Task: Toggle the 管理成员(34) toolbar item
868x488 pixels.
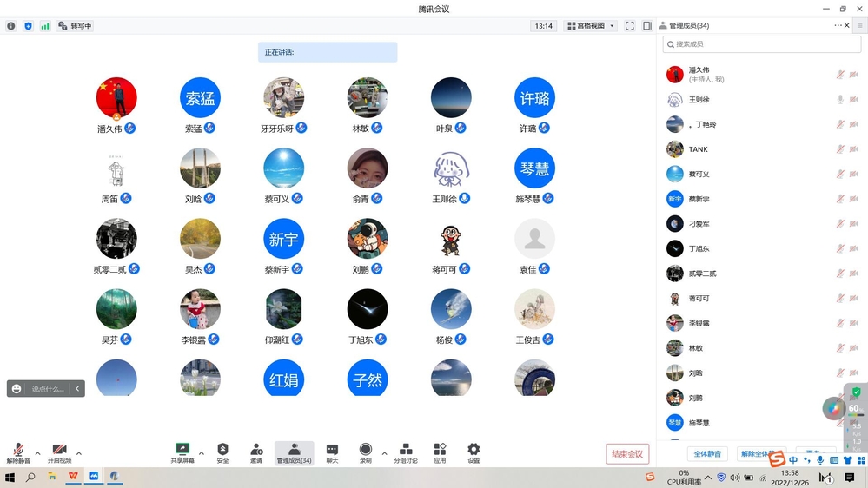Action: pyautogui.click(x=294, y=452)
